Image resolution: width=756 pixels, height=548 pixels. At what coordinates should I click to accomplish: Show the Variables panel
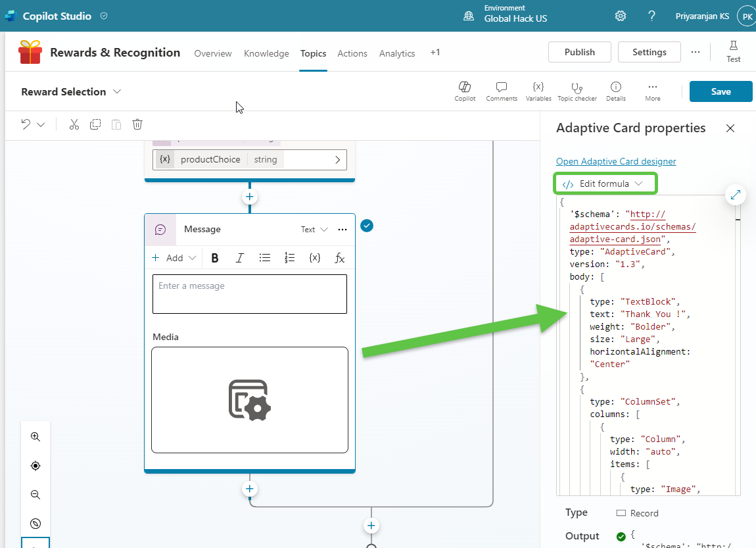pos(538,91)
